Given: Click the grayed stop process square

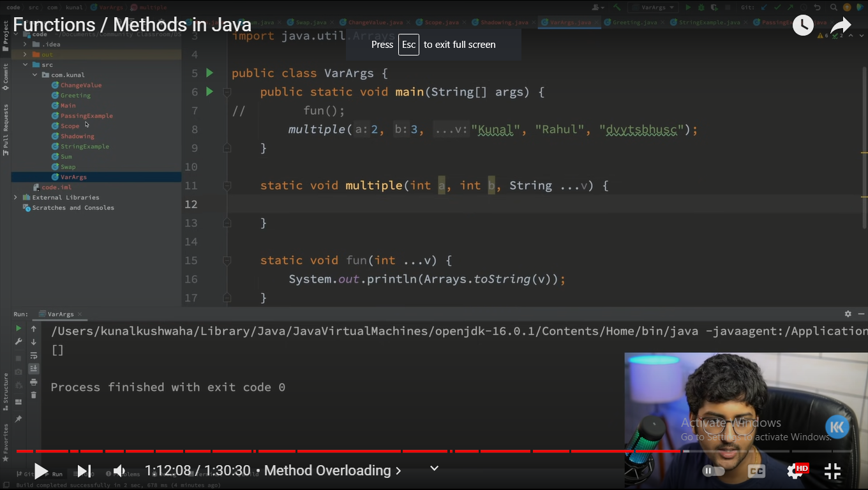Looking at the screenshot, I should point(19,358).
